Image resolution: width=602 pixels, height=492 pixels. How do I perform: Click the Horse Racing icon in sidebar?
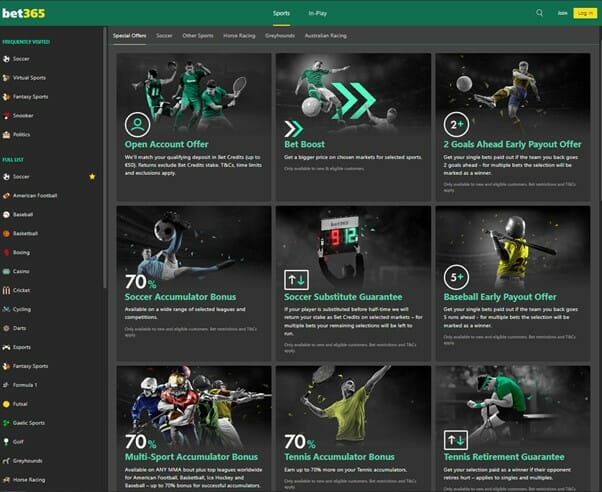(x=6, y=480)
